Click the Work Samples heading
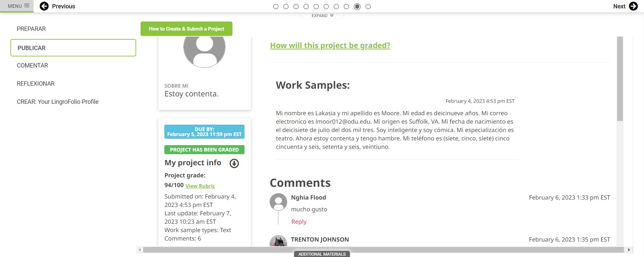644x257 pixels. pos(313,85)
